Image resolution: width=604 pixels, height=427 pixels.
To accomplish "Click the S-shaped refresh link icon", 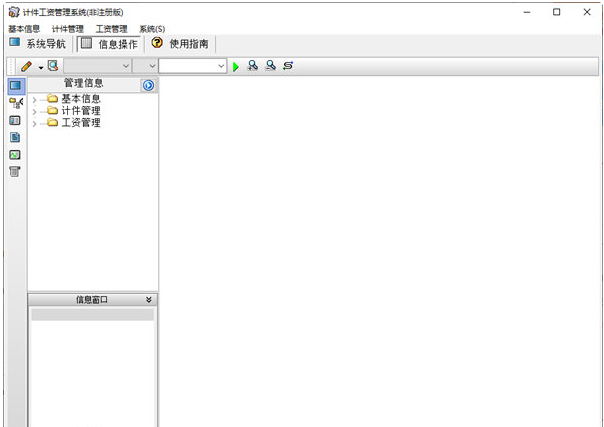I will click(288, 66).
